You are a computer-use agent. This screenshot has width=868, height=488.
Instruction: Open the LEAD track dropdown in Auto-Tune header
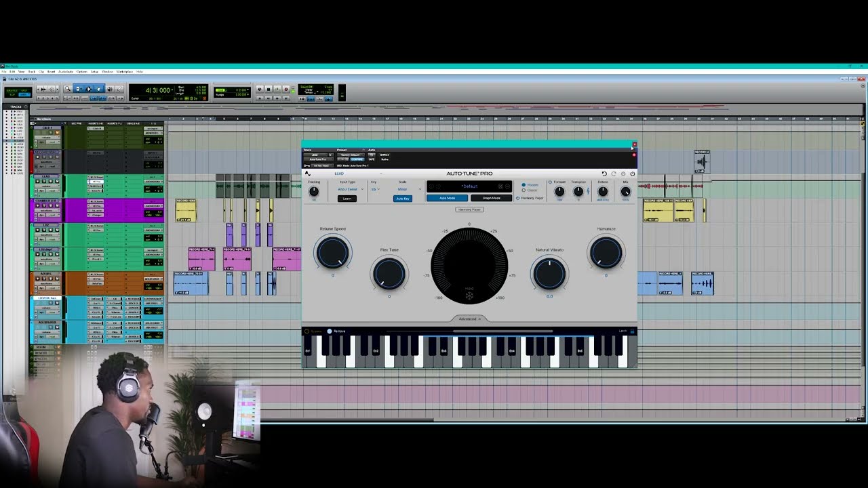point(358,174)
